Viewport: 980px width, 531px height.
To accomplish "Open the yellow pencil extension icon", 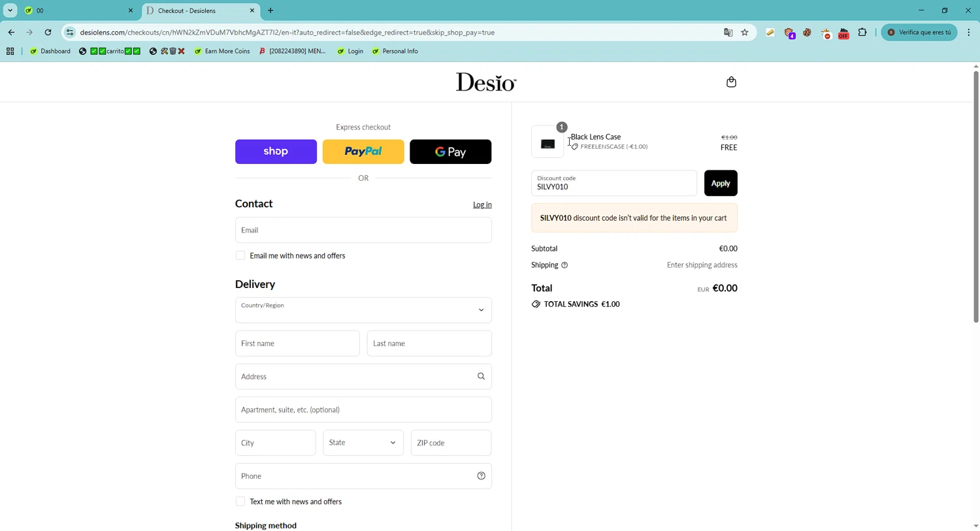I will 770,32.
